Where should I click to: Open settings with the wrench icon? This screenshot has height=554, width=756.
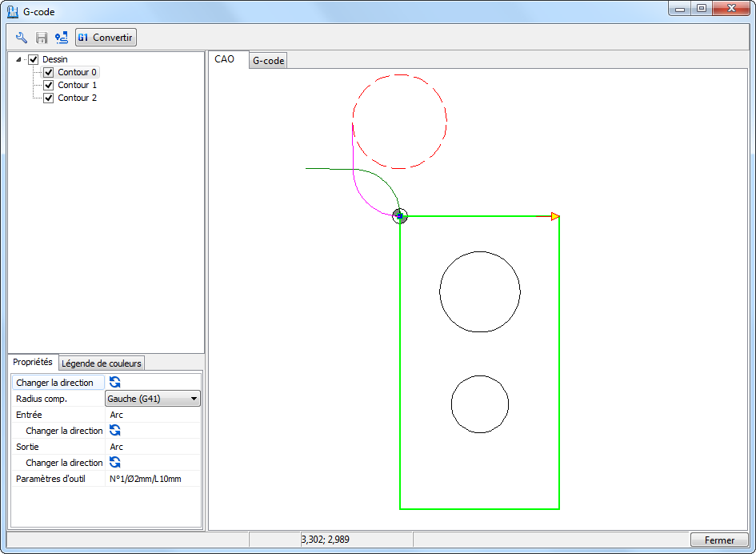click(x=22, y=38)
